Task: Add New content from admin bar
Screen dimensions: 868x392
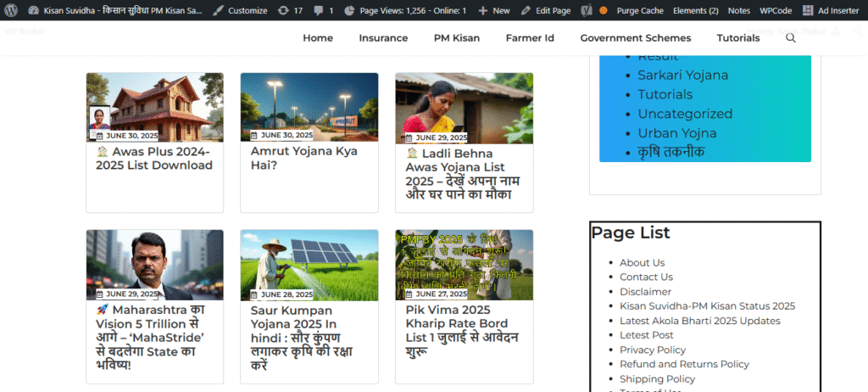Action: pyautogui.click(x=494, y=10)
